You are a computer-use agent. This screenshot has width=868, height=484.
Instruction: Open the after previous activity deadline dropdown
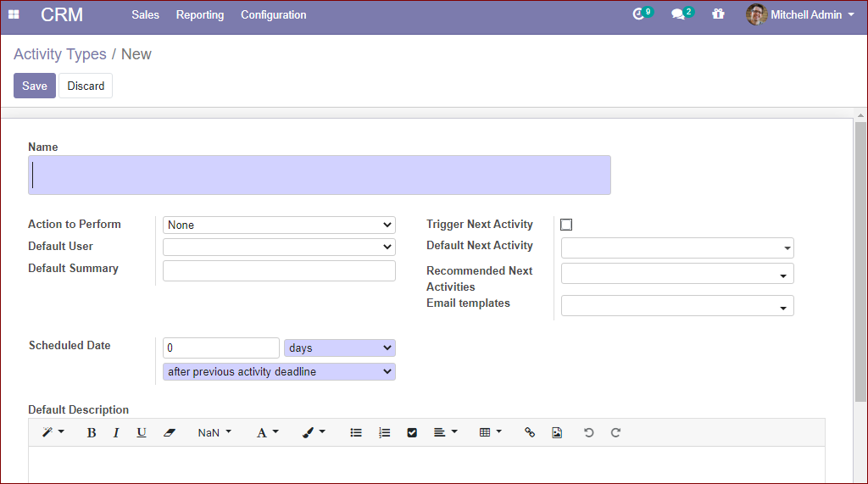coord(279,371)
